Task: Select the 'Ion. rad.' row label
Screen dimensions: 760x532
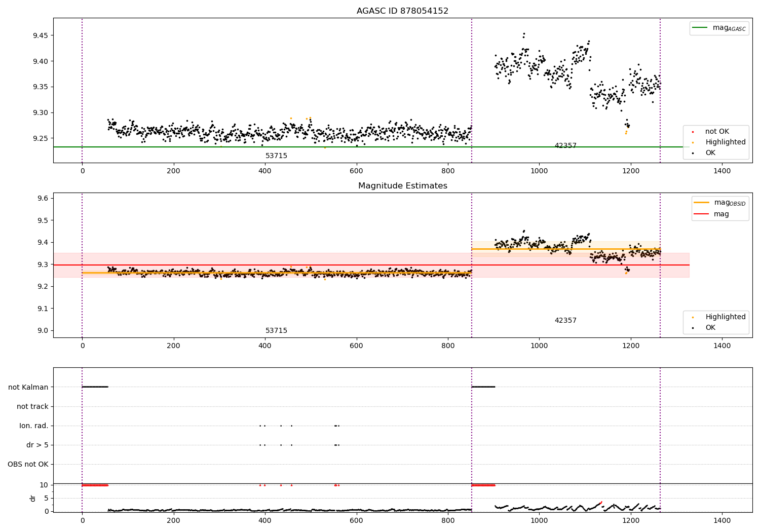Action: coord(34,426)
